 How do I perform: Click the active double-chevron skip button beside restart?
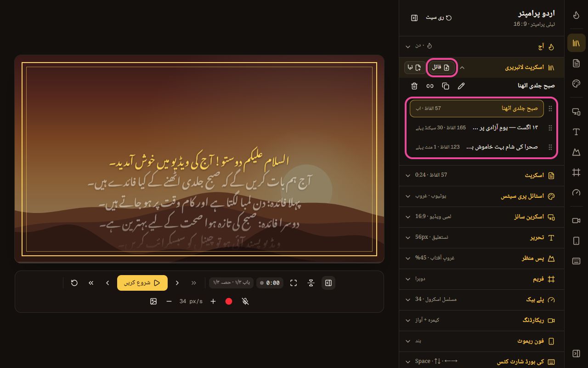pos(91,283)
